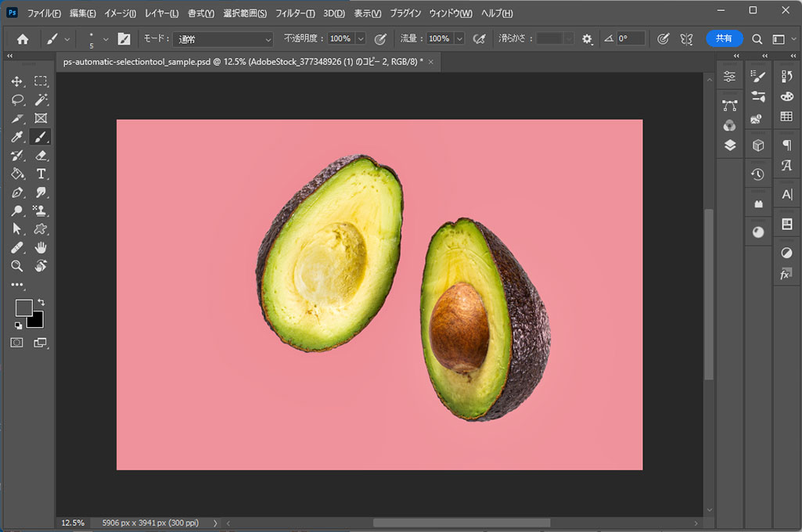Viewport: 802px width, 532px height.
Task: Open the Layers panel icon
Action: [730, 145]
